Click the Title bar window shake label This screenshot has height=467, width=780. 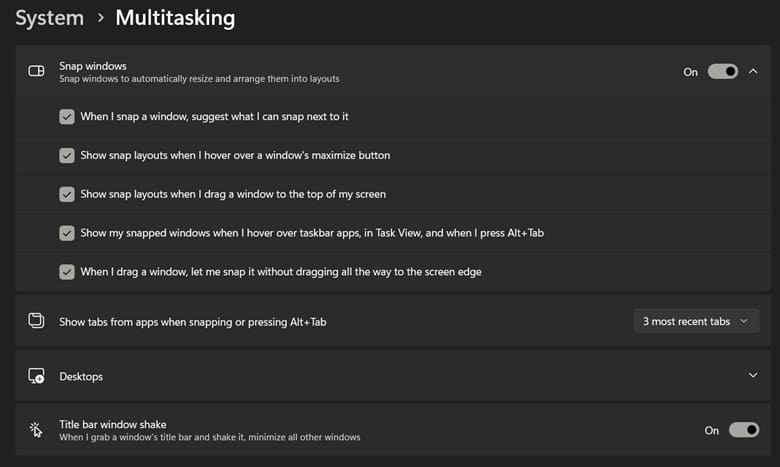point(113,424)
